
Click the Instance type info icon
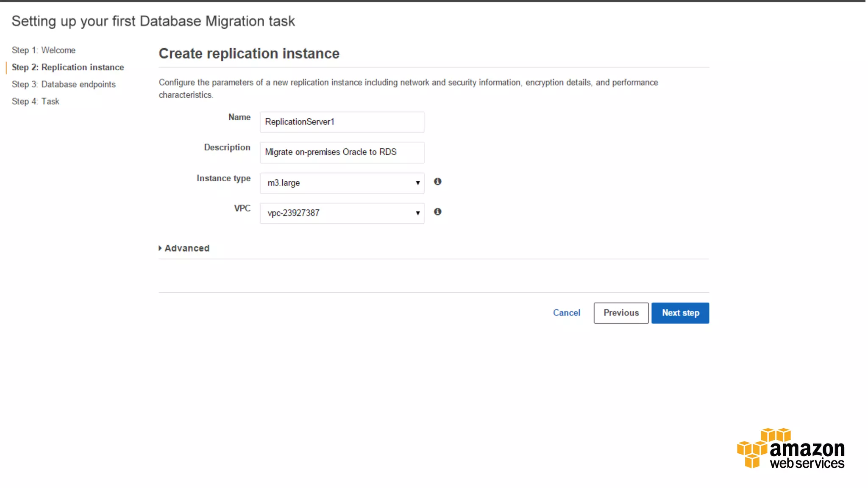(437, 182)
